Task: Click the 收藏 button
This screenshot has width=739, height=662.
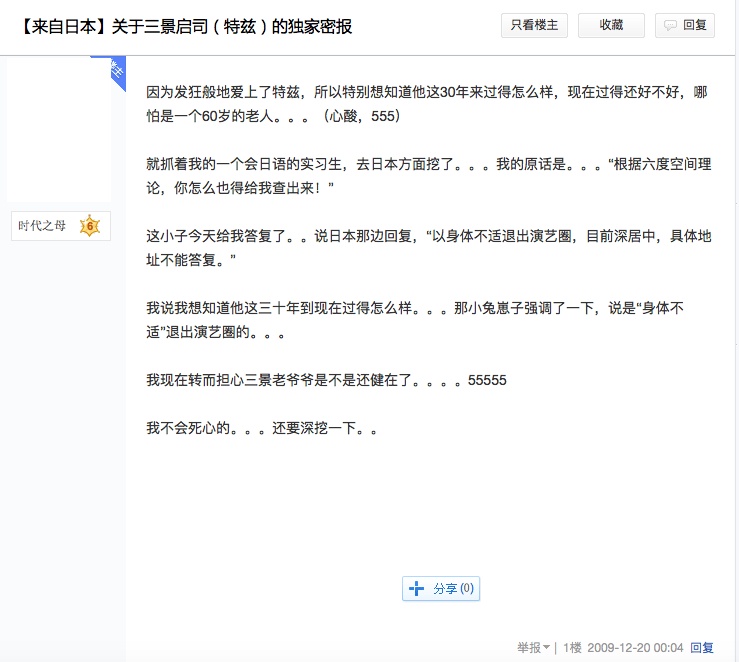Action: point(611,25)
